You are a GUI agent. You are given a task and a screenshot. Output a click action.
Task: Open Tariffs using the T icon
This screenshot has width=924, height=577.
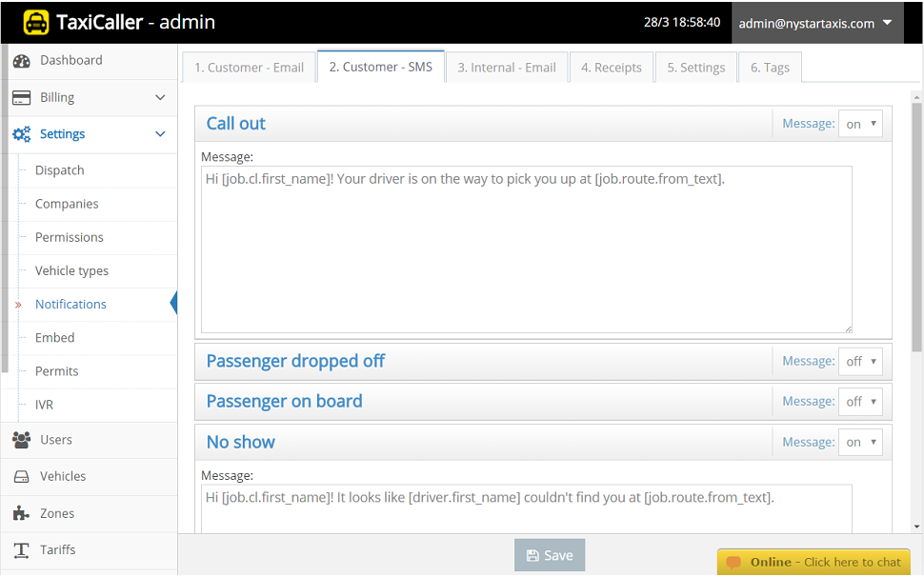pos(22,549)
